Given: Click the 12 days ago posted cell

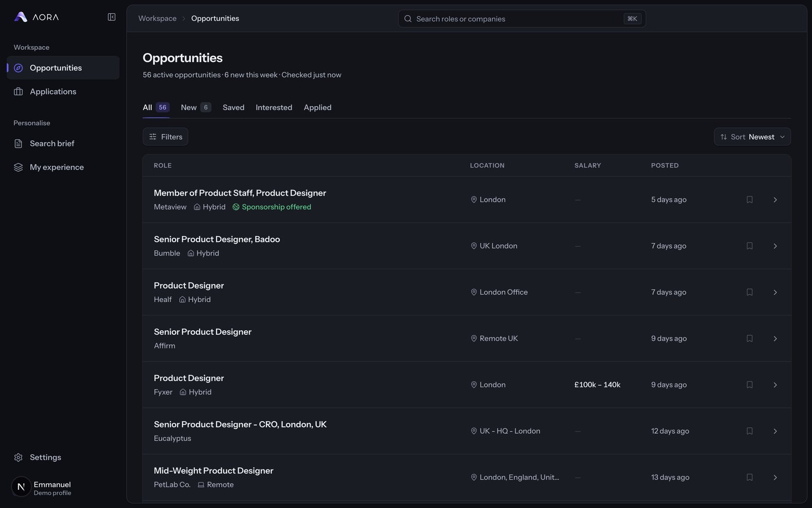Looking at the screenshot, I should [x=670, y=431].
